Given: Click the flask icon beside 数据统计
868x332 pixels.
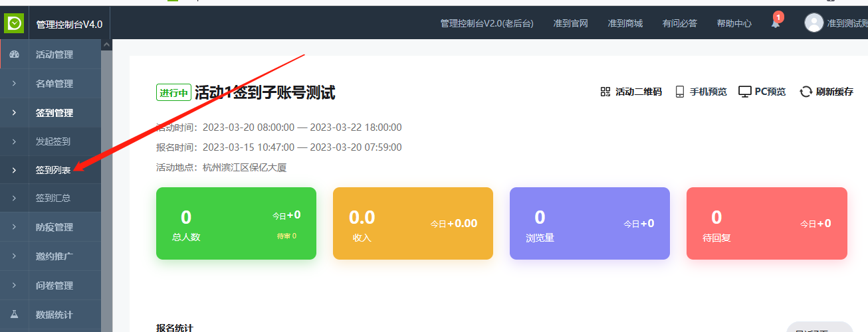Looking at the screenshot, I should (14, 315).
